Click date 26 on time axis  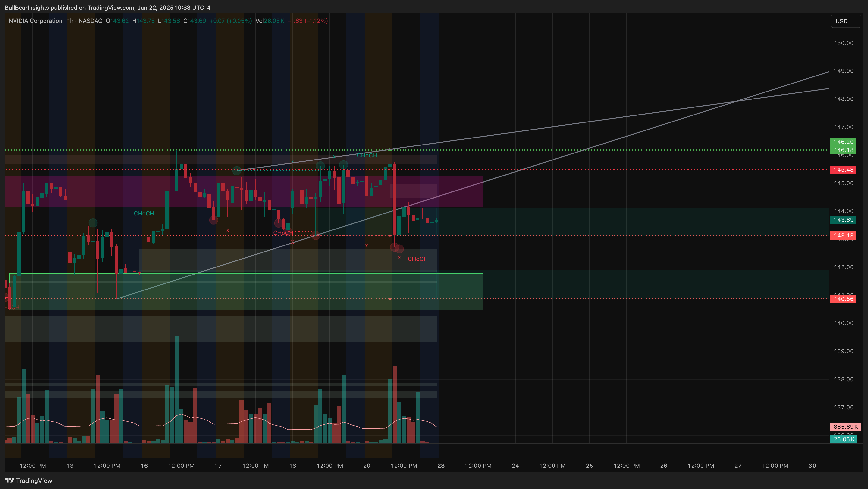click(x=664, y=466)
